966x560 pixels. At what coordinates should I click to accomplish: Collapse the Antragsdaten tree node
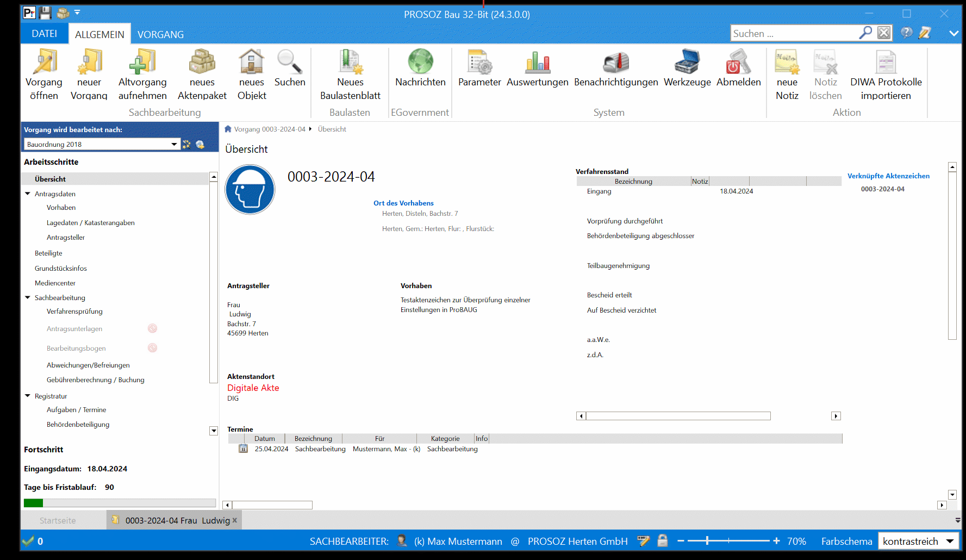tap(28, 194)
